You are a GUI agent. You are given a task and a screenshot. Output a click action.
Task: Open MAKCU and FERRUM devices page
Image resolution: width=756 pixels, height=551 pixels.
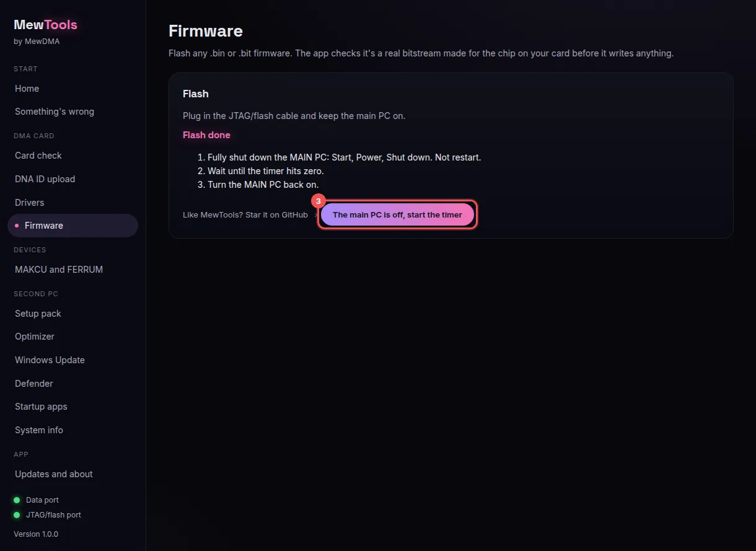(73, 270)
